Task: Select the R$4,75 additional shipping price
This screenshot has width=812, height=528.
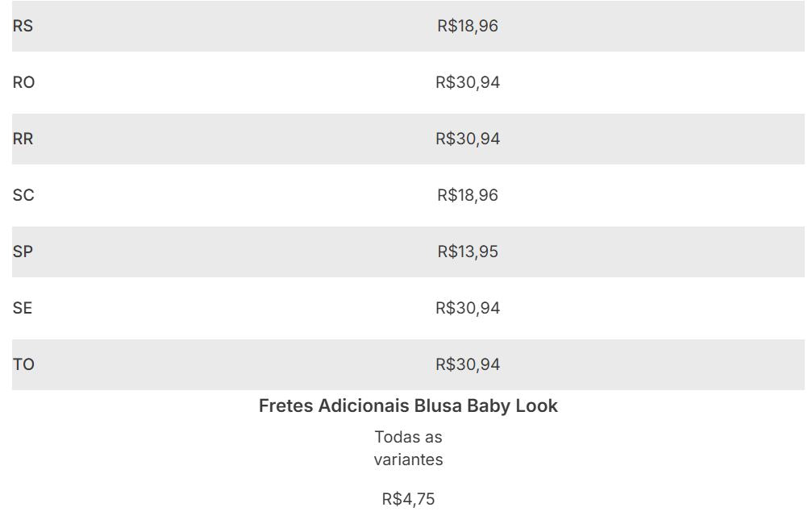Action: coord(408,499)
